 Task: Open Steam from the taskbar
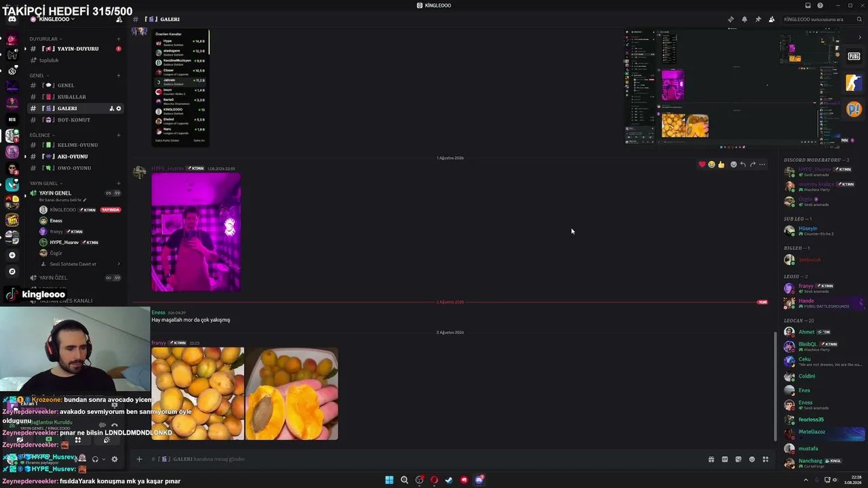click(449, 480)
